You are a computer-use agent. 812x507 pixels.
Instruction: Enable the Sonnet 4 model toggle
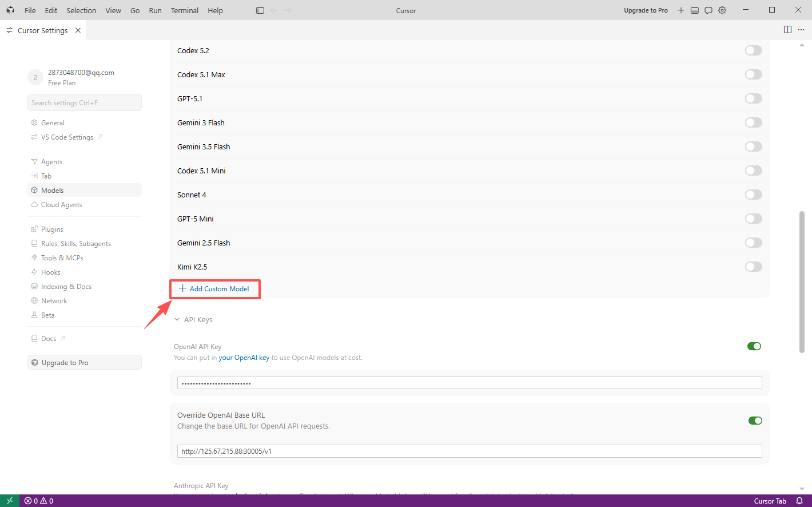(x=754, y=195)
